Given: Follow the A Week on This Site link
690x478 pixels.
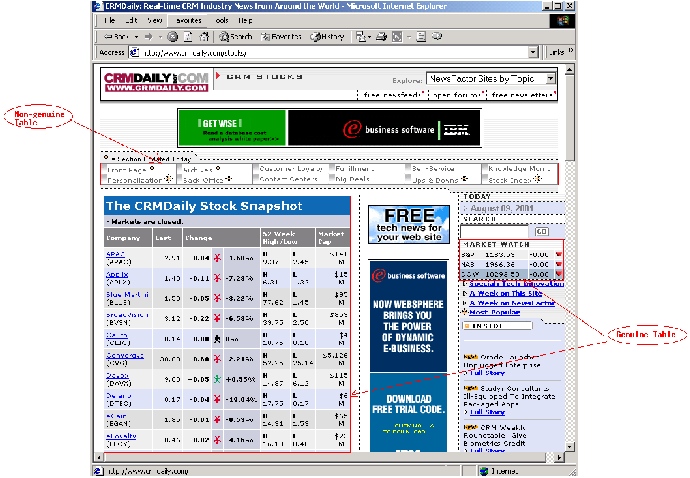Looking at the screenshot, I should coord(506,294).
